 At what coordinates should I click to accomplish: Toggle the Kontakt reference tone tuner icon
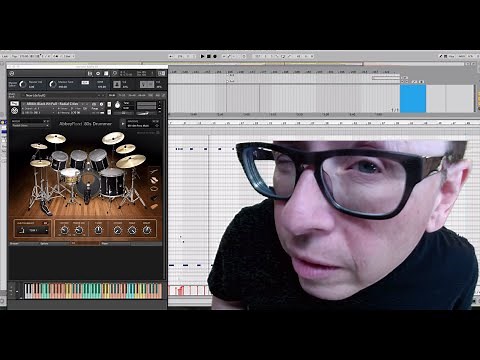click(x=147, y=84)
